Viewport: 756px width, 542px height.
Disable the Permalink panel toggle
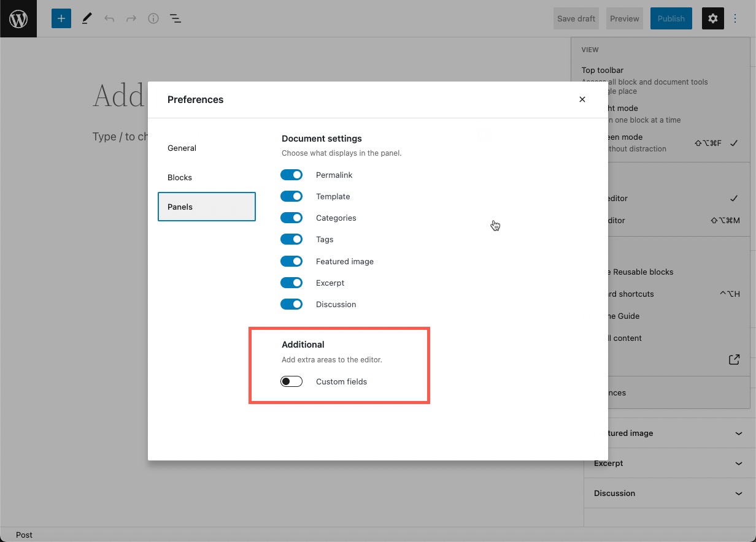click(x=291, y=175)
